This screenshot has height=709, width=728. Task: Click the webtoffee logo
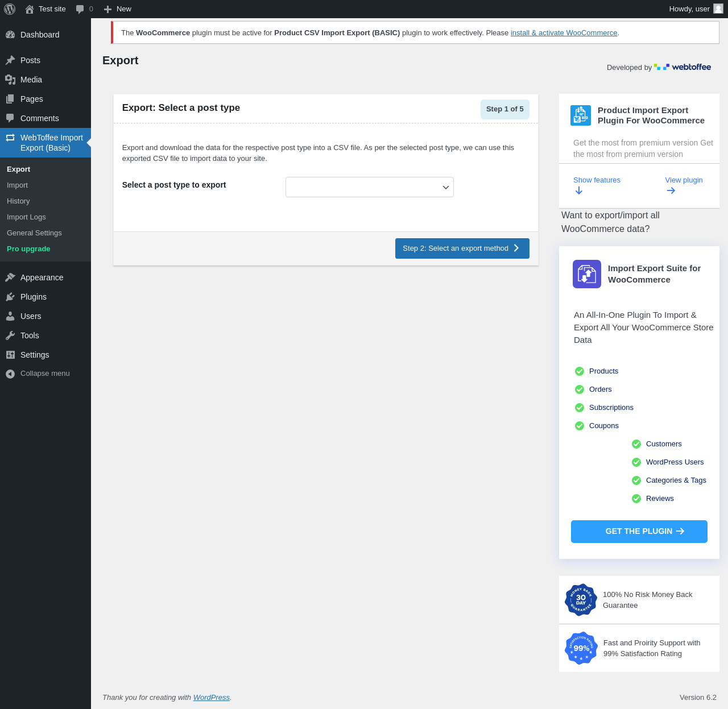point(682,67)
